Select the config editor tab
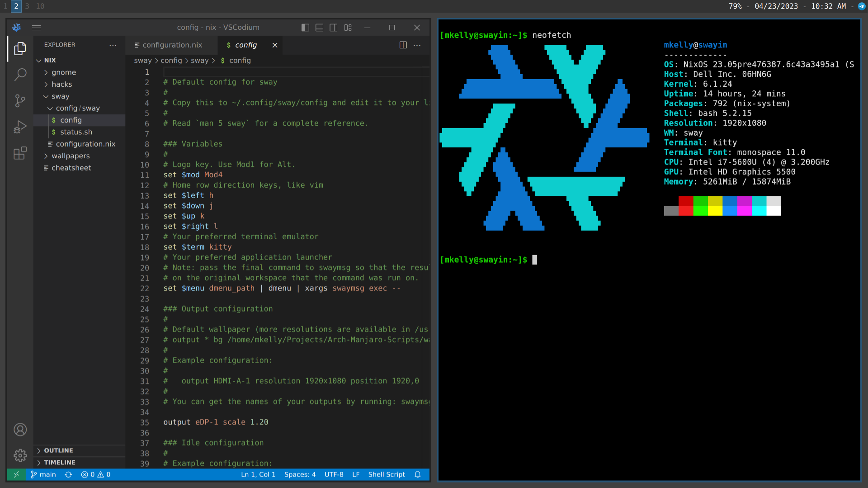 pyautogui.click(x=245, y=45)
